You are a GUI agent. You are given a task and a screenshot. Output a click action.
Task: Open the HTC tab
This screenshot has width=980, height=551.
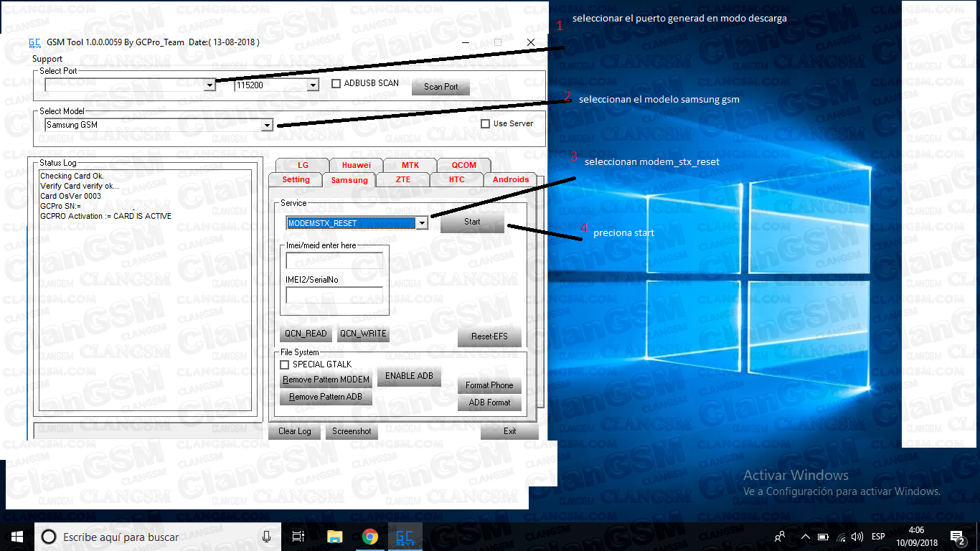click(457, 179)
